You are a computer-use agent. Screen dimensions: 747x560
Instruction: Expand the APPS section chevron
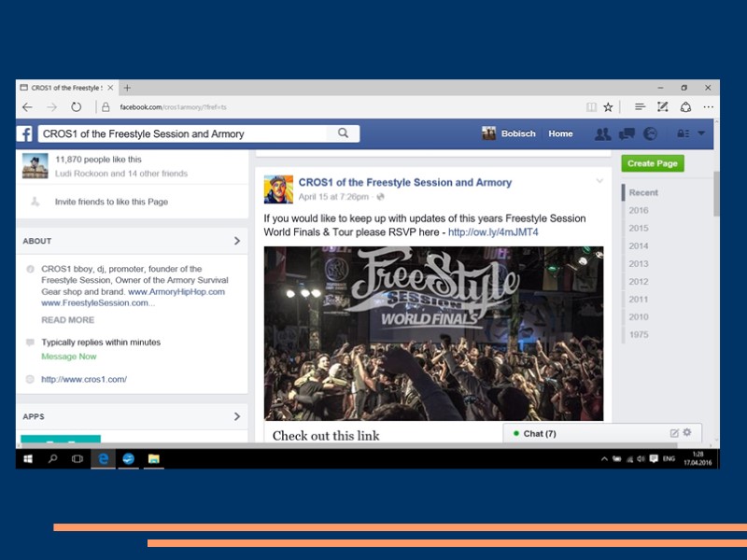237,416
